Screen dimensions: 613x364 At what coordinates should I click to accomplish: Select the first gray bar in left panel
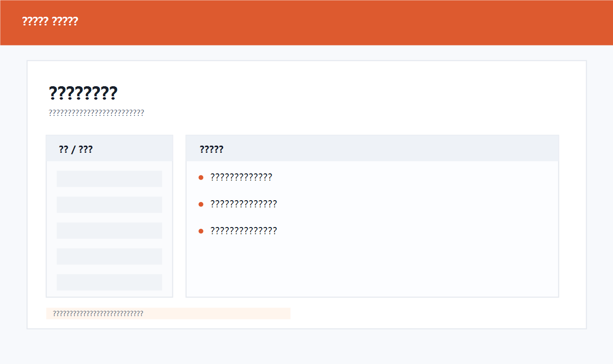[109, 179]
